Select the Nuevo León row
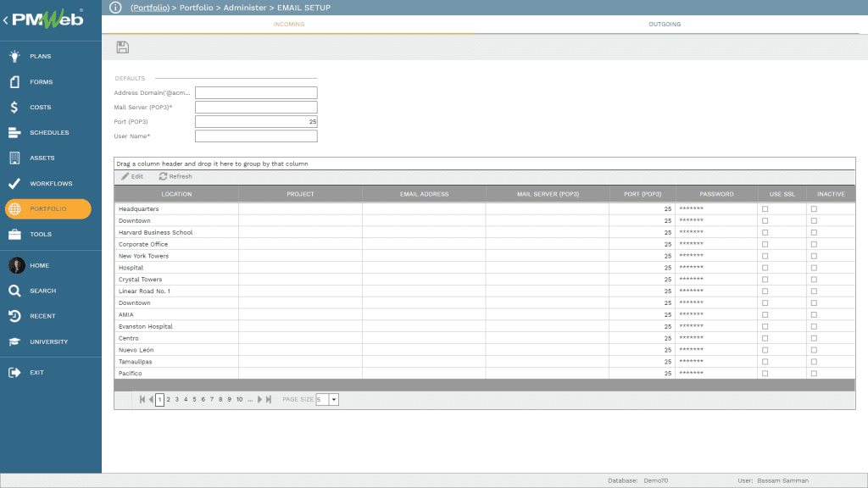The height and width of the screenshot is (488, 868). pos(484,350)
